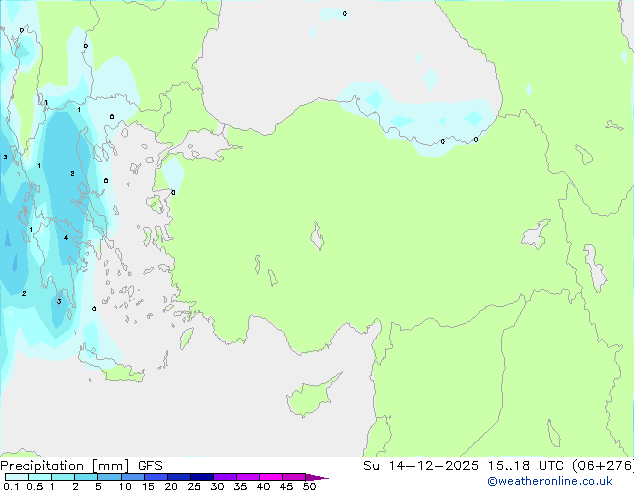
Task: Pick the 1–2 mm legend color swatch
Action: pos(63,477)
